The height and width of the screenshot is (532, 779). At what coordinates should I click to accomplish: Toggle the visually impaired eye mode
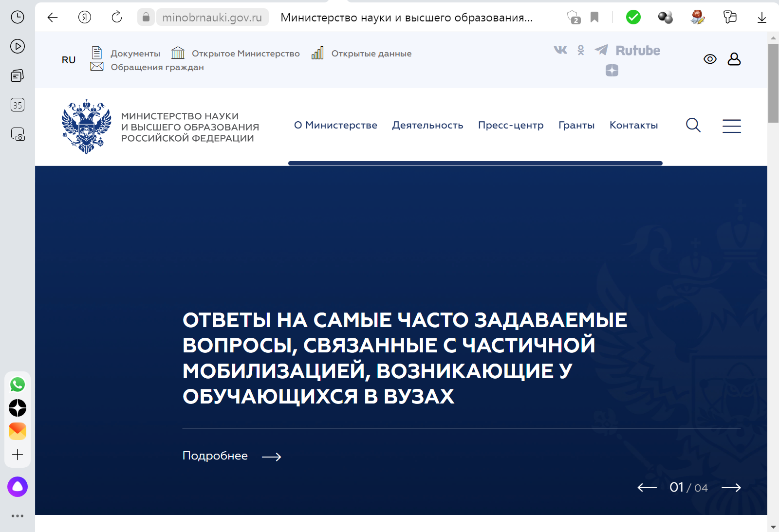point(710,59)
